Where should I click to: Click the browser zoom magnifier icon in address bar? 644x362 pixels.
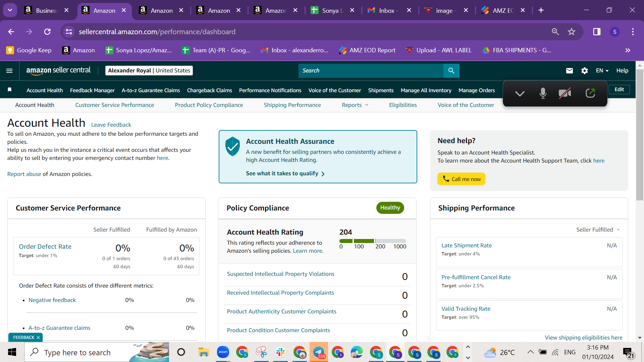[555, 32]
